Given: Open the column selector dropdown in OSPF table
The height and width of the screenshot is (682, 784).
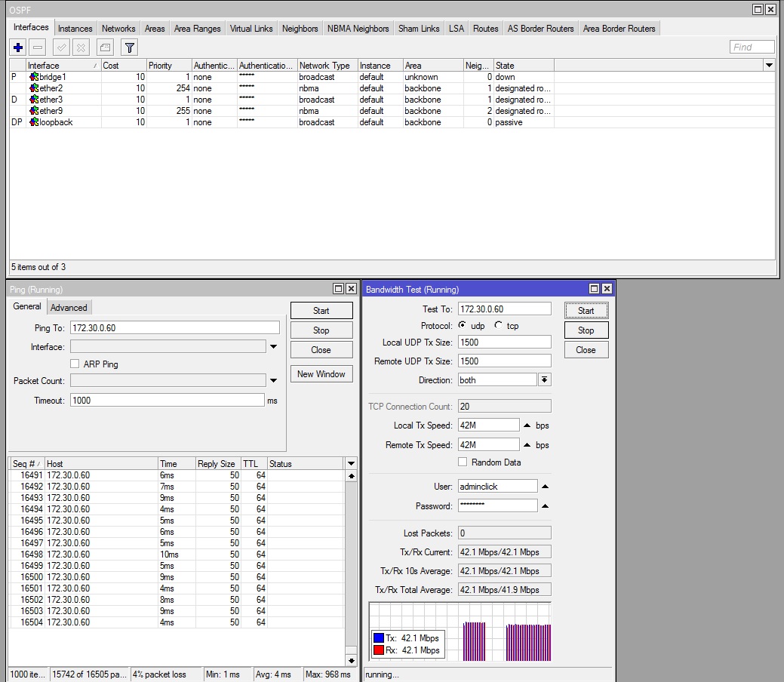Looking at the screenshot, I should point(769,66).
